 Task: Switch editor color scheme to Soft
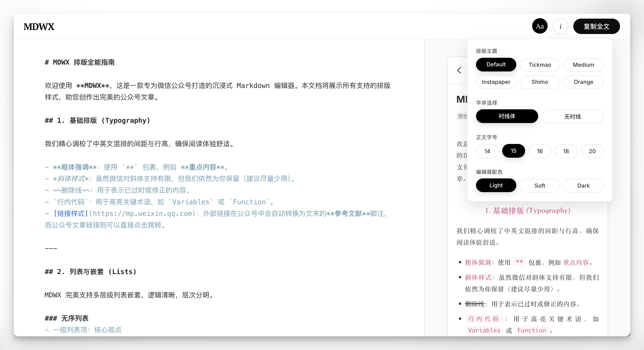539,185
